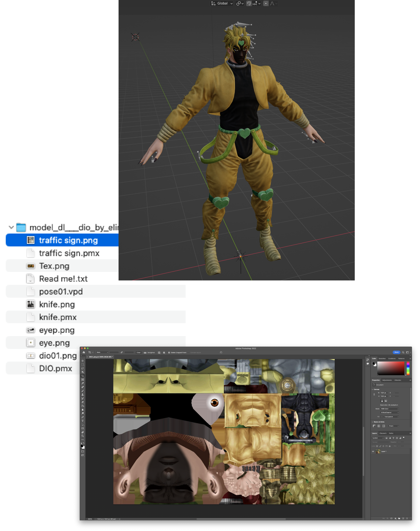Switch to the Patterns tab
The image size is (420, 531).
pyautogui.click(x=401, y=359)
